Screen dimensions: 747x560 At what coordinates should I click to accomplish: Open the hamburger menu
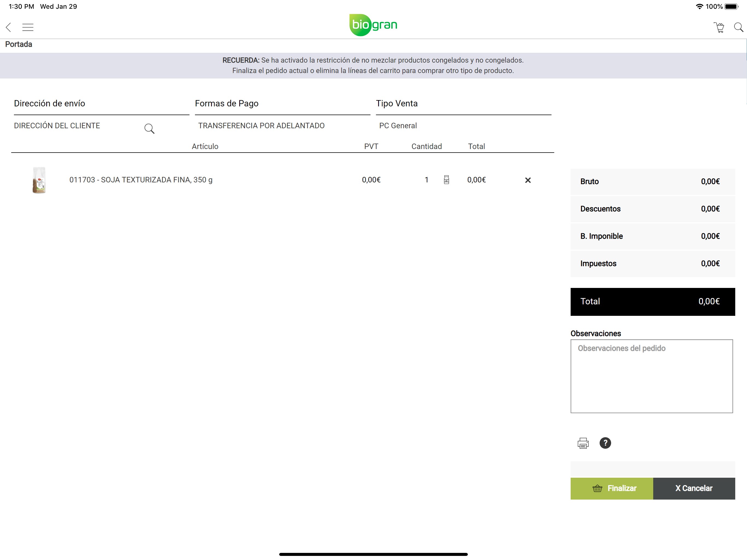coord(28,27)
